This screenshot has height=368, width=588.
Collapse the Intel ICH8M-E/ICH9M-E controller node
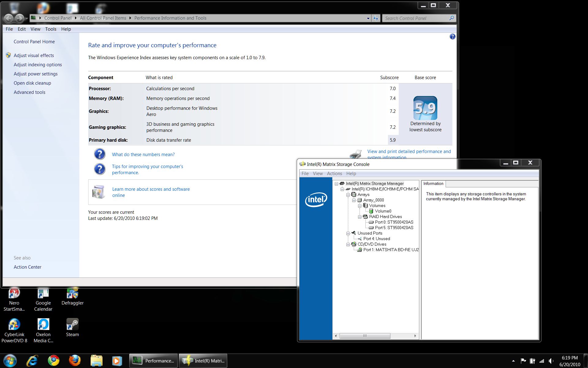pyautogui.click(x=342, y=189)
